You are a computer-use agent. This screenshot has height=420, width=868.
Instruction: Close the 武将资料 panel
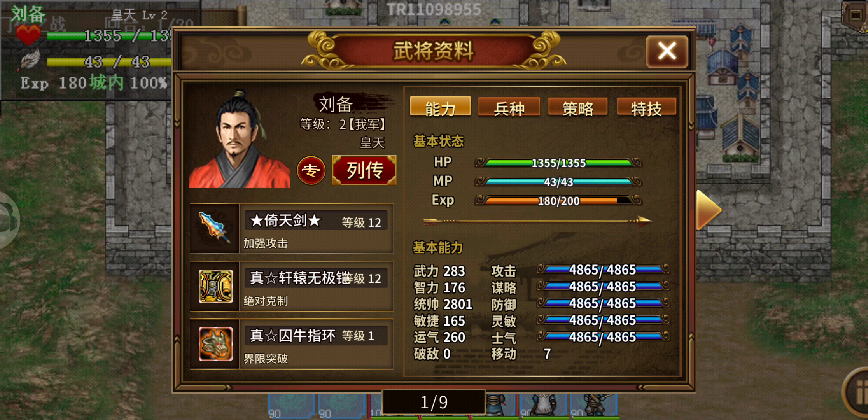tap(667, 51)
